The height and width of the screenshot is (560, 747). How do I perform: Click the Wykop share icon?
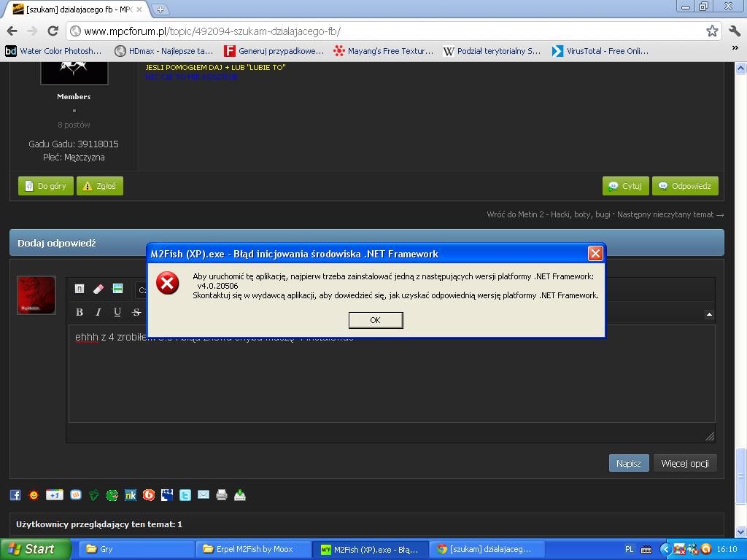(76, 495)
